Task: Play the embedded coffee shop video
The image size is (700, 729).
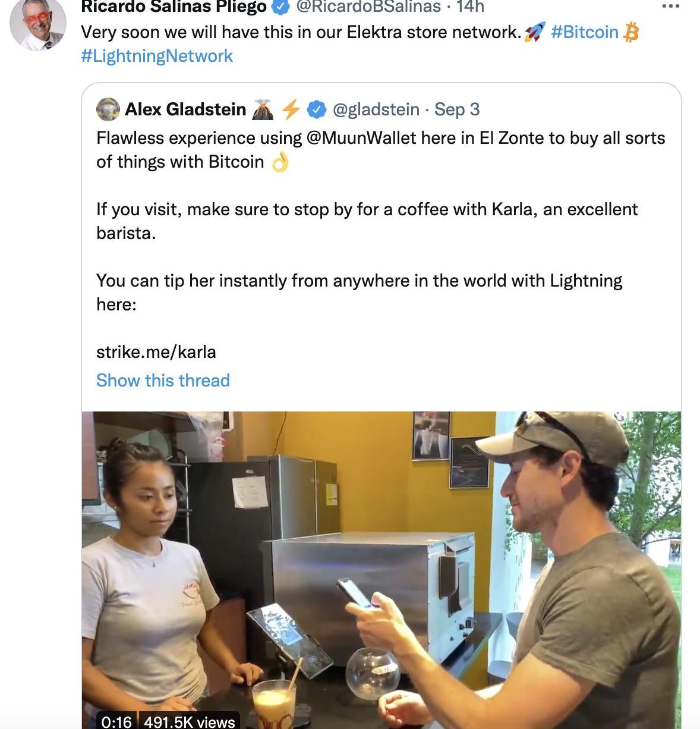Action: [x=381, y=565]
